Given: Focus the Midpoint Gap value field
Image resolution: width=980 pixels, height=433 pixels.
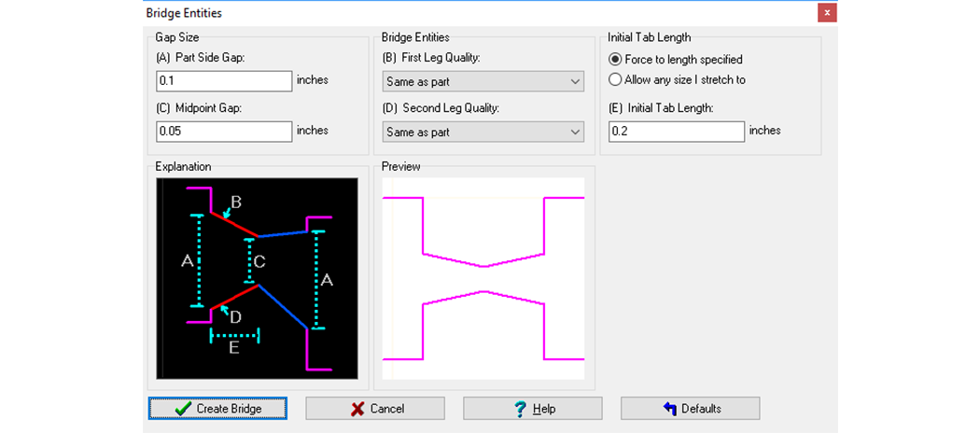Looking at the screenshot, I should pyautogui.click(x=224, y=132).
